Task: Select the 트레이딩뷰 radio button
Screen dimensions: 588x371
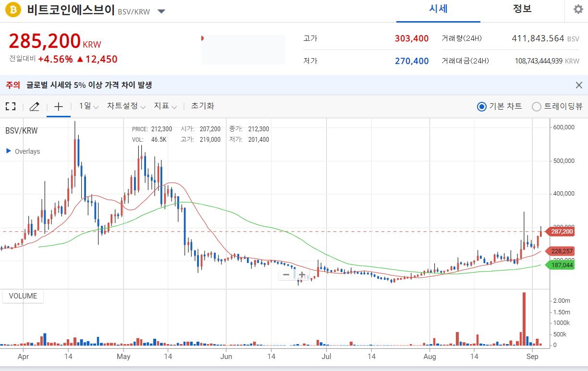Action: 537,107
